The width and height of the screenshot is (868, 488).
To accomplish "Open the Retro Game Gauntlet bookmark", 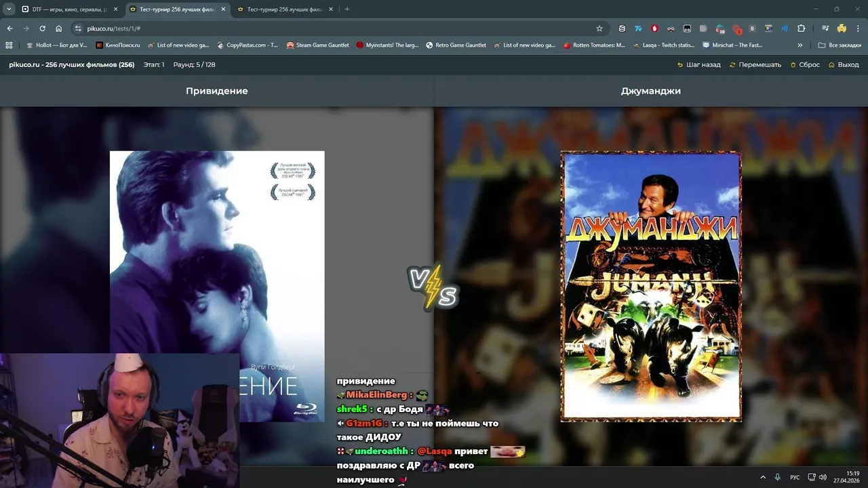I will [456, 45].
